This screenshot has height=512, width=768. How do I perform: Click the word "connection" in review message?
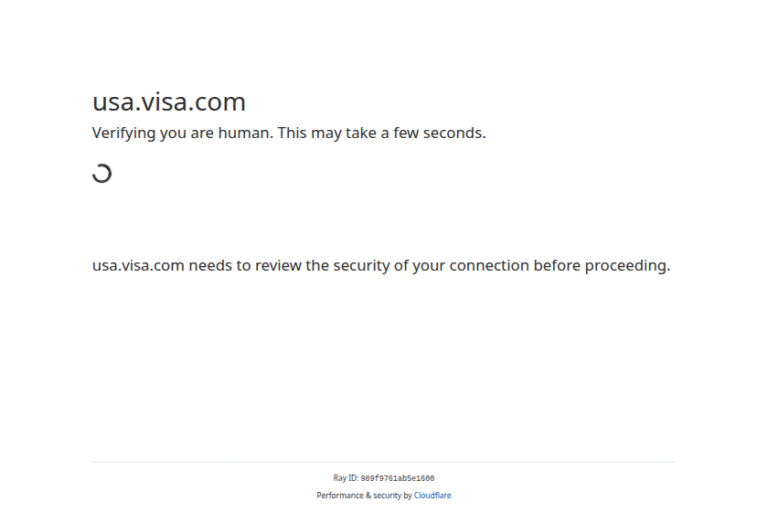[x=489, y=266]
